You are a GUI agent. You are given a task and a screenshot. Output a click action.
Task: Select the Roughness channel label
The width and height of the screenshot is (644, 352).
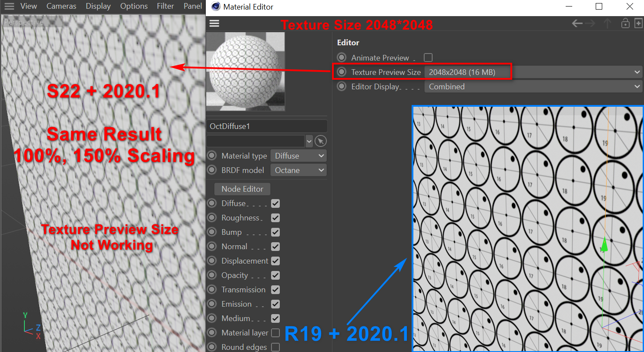point(240,218)
